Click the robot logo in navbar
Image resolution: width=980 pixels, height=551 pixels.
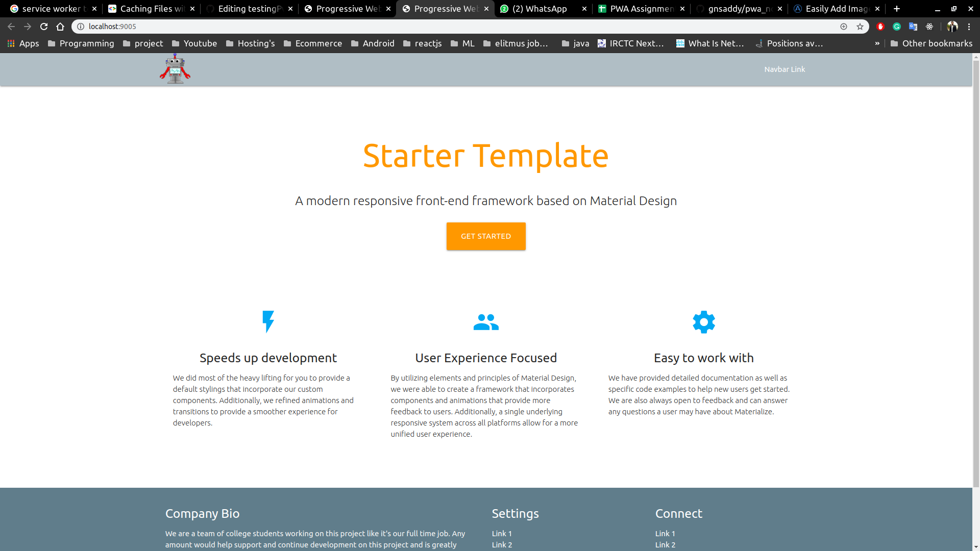pos(175,69)
